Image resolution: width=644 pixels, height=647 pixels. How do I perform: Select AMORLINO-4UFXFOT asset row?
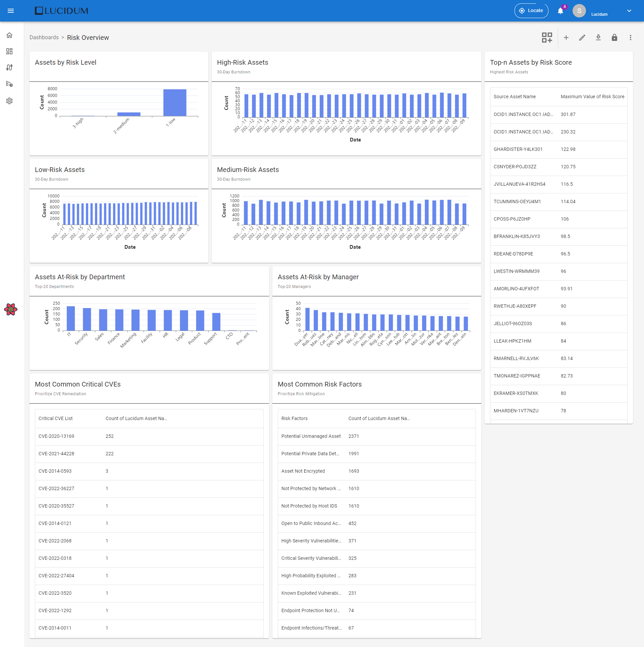tap(558, 289)
